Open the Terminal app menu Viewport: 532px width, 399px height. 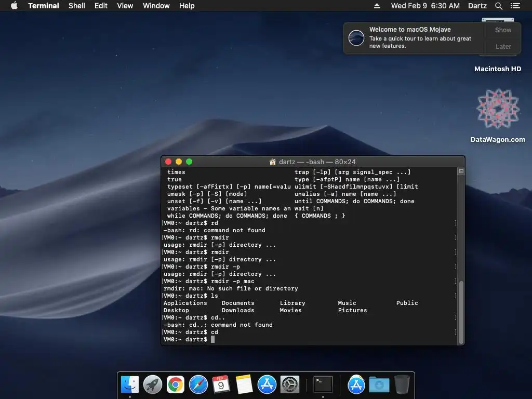click(44, 6)
